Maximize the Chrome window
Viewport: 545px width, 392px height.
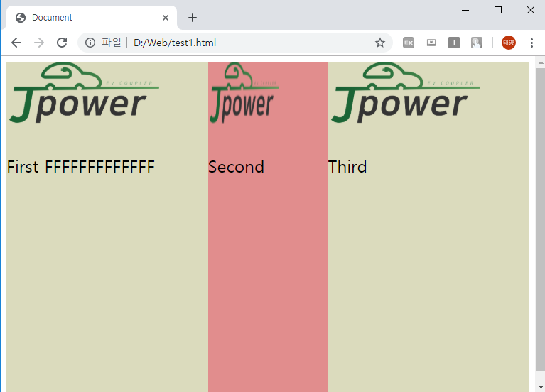pyautogui.click(x=498, y=10)
